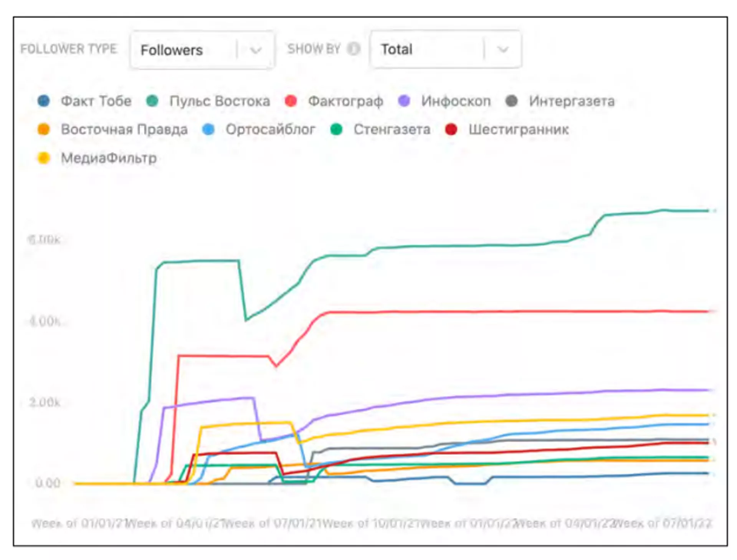737x560 pixels.
Task: Click the Пульс Востока line endpoint
Action: 709,211
